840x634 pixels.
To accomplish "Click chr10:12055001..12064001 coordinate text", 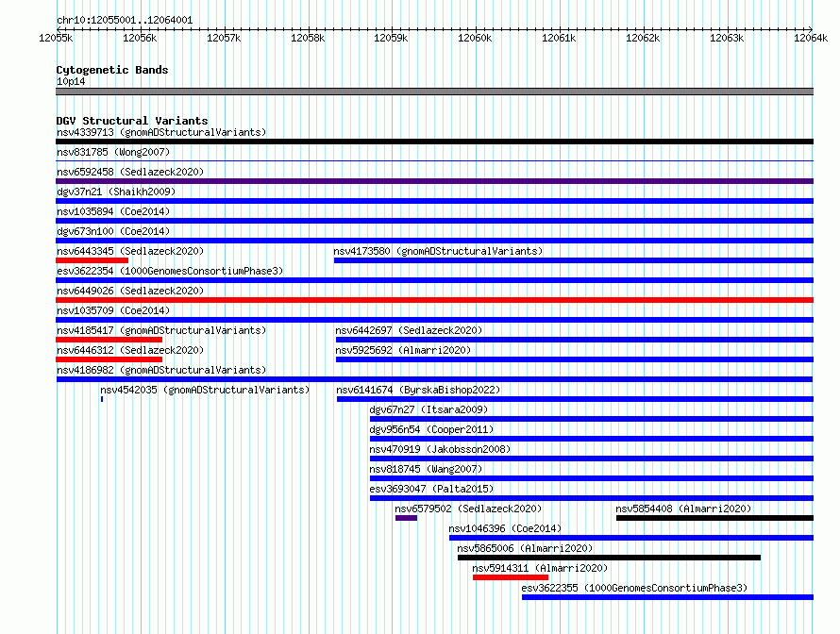I will click(x=125, y=21).
